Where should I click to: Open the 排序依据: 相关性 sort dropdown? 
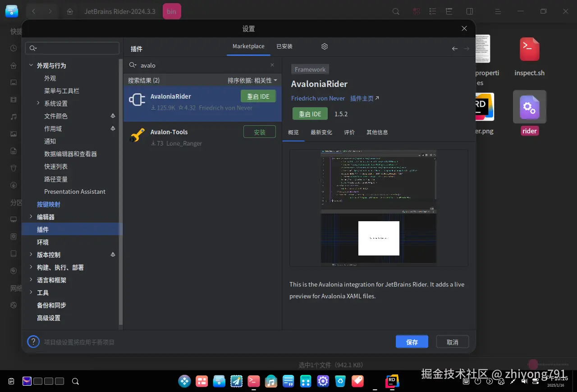pyautogui.click(x=252, y=80)
